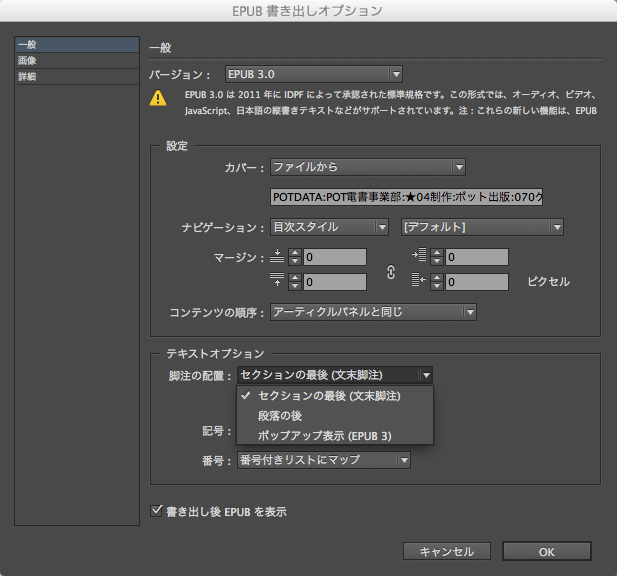This screenshot has width=617, height=576.
Task: Click the left margin stepper arrows
Action: tap(437, 257)
